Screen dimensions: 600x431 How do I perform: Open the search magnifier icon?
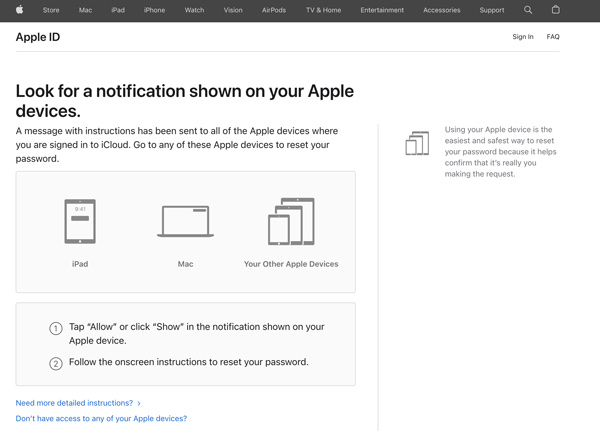point(528,10)
